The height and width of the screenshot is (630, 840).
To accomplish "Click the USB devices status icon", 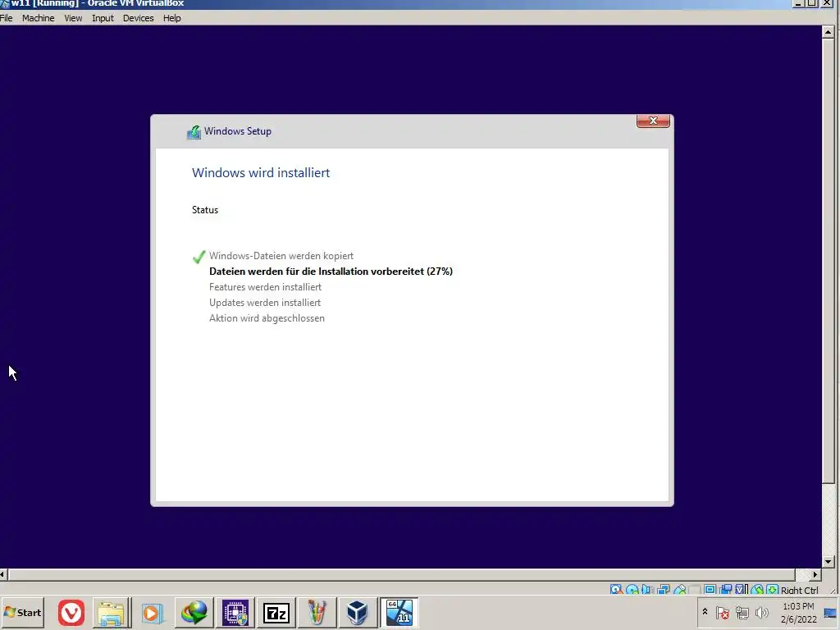I will pos(680,589).
